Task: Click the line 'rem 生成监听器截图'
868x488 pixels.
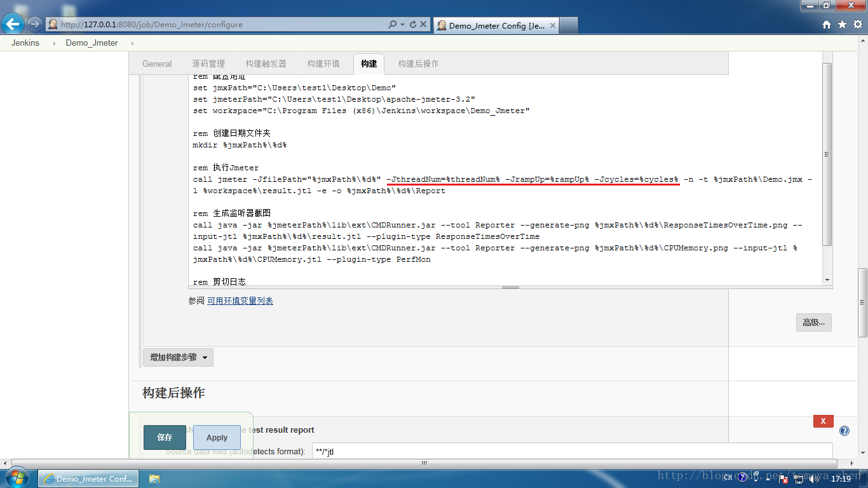Action: [232, 213]
